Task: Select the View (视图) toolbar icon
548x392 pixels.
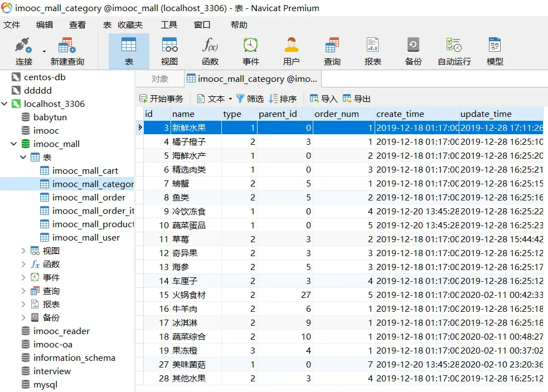Action: pyautogui.click(x=169, y=51)
